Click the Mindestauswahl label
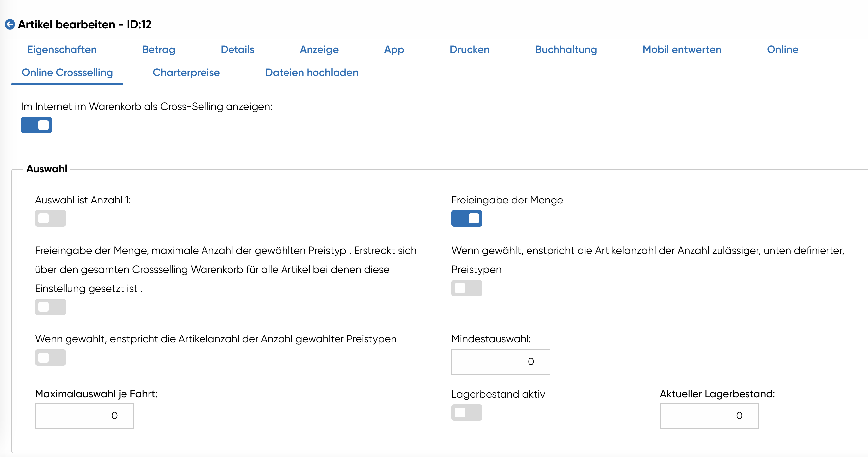 click(x=491, y=339)
